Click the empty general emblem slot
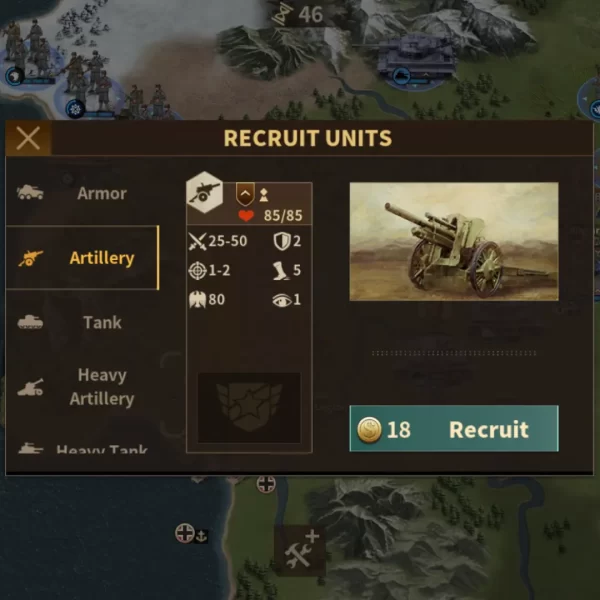The height and width of the screenshot is (600, 600). click(249, 408)
